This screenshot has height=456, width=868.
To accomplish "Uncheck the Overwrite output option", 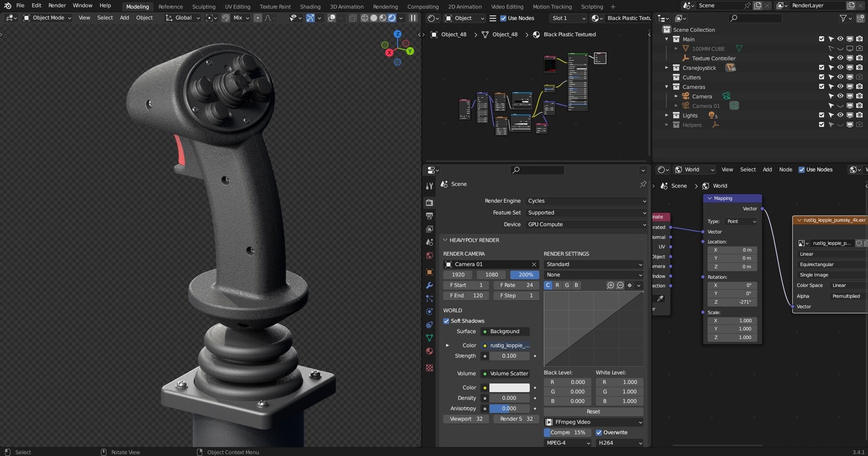I will tap(599, 432).
